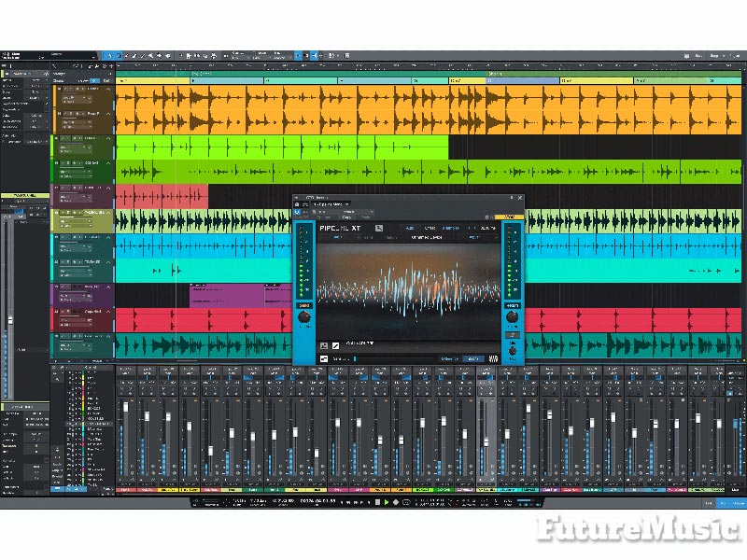The image size is (747, 560).
Task: Select the pink audio clip in the timeline
Action: click(x=162, y=196)
